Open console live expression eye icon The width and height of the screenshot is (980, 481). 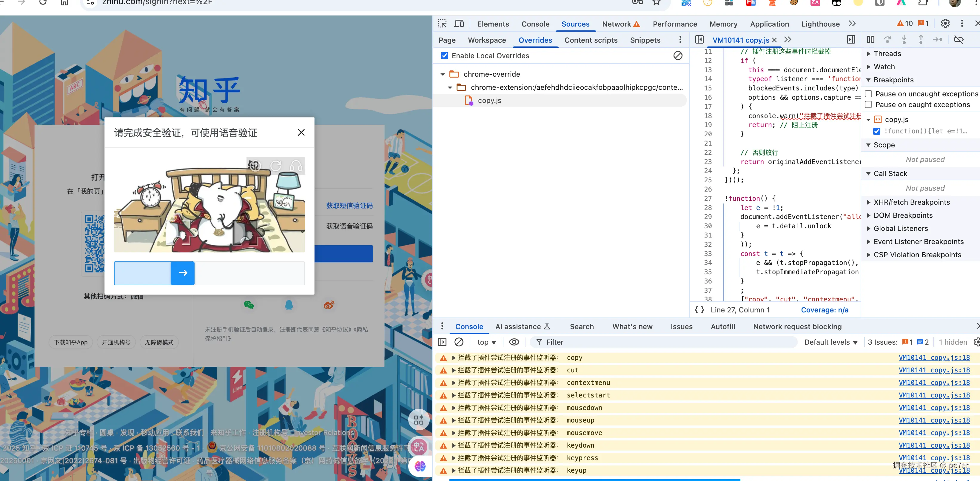[514, 342]
